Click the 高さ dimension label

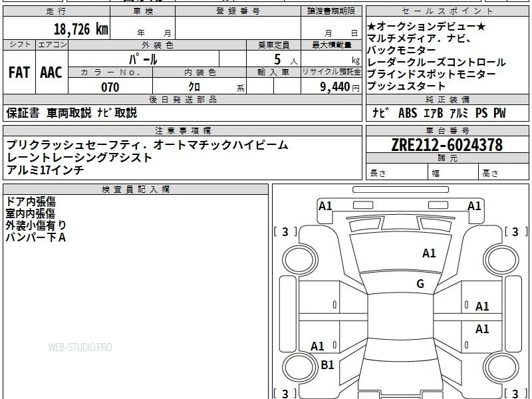click(x=490, y=174)
